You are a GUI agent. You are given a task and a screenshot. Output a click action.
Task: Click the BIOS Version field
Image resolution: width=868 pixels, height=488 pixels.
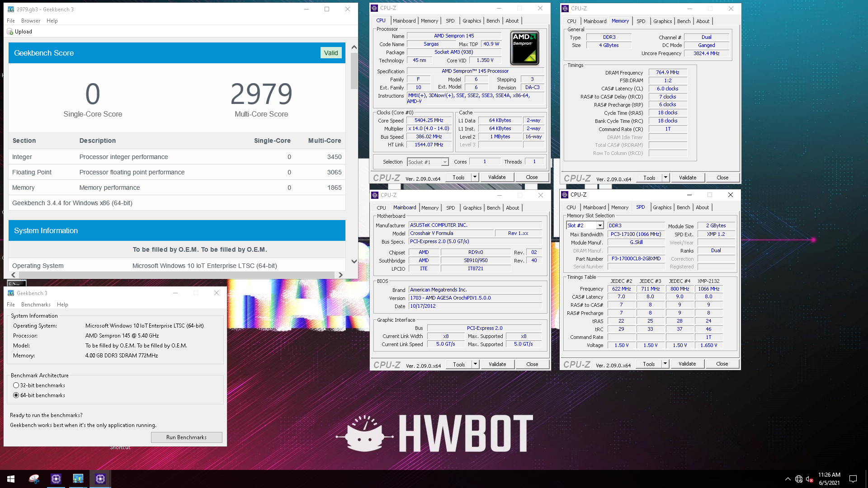tap(475, 298)
